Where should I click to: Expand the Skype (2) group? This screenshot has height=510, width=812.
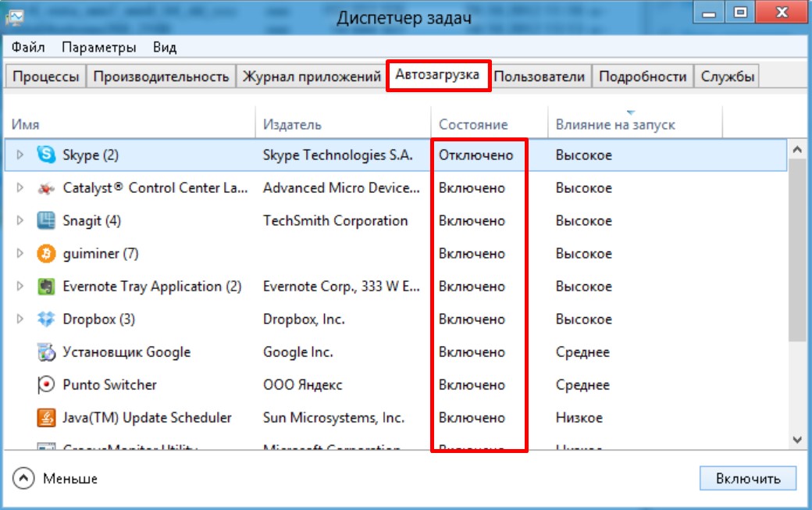[20, 155]
